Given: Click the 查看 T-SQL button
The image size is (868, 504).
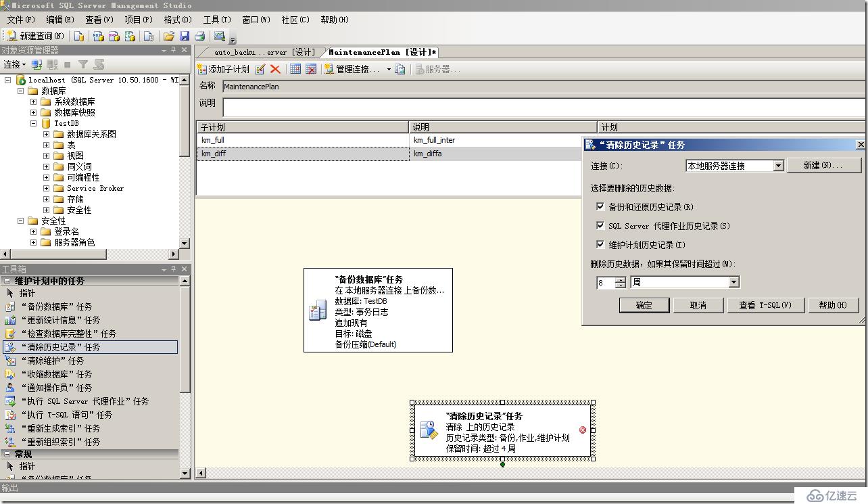Looking at the screenshot, I should (x=765, y=305).
